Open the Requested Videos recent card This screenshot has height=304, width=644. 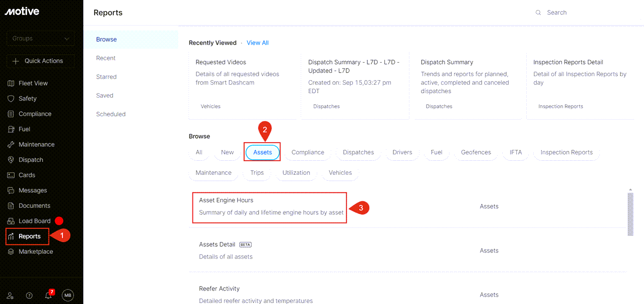click(x=243, y=85)
